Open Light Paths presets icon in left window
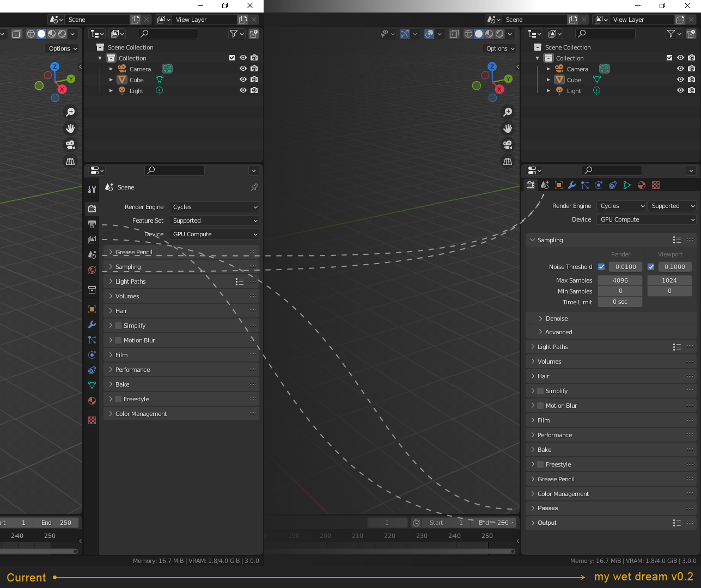The image size is (701, 588). click(x=240, y=281)
